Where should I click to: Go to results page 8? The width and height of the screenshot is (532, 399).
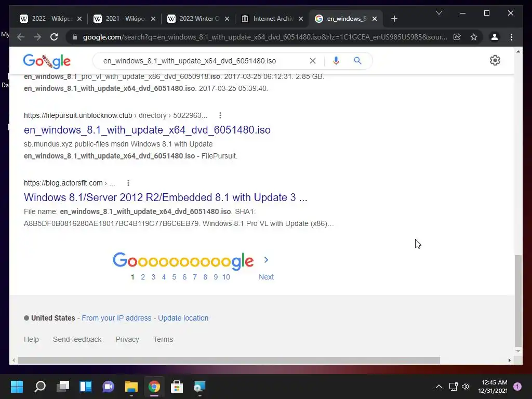point(205,277)
